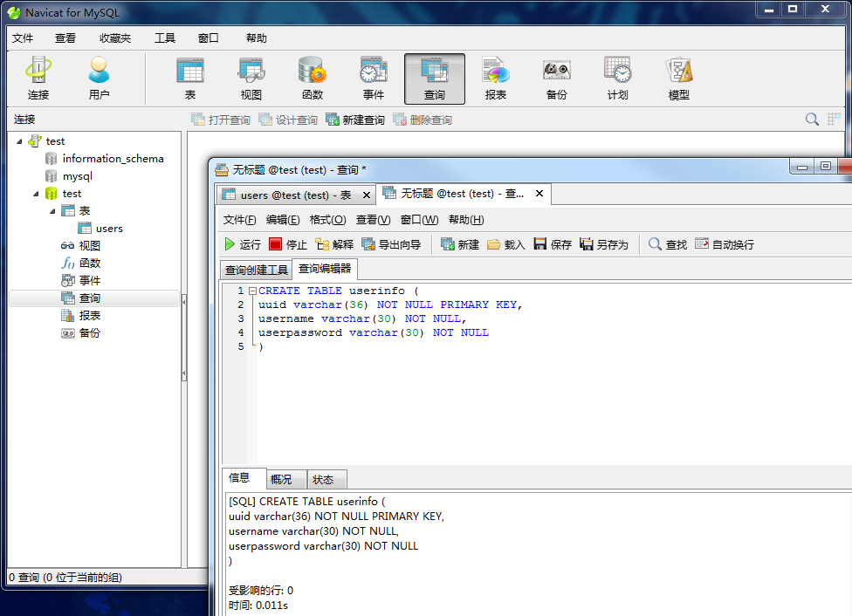The image size is (852, 616).
Task: Run the query with 运行
Action: [x=243, y=244]
